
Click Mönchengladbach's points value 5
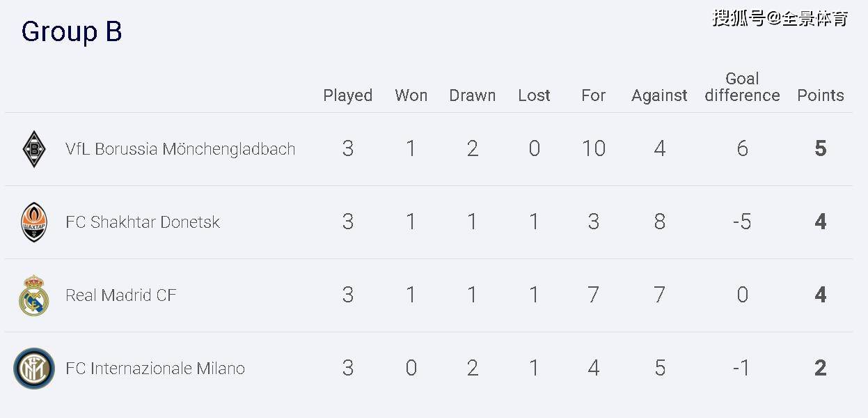(821, 148)
